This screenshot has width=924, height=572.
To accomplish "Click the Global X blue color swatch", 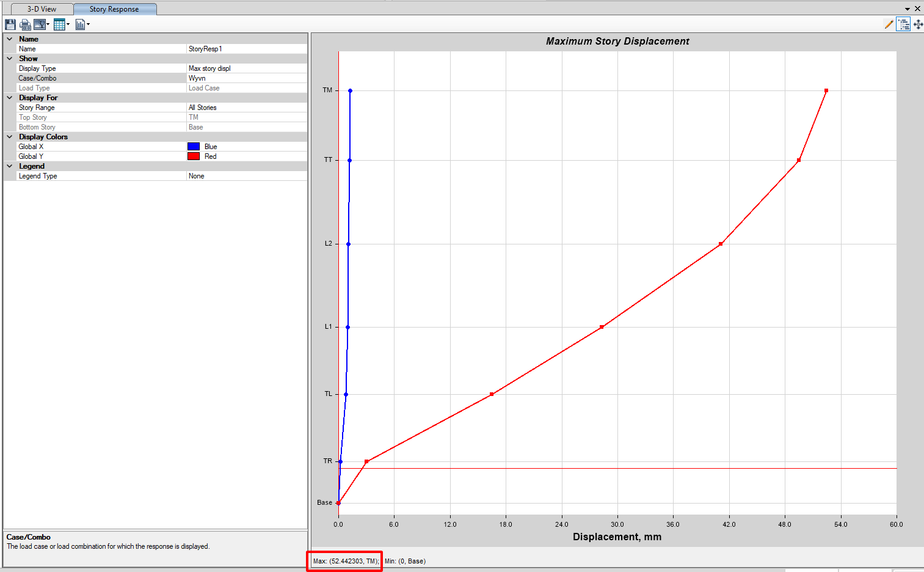I will [x=194, y=147].
